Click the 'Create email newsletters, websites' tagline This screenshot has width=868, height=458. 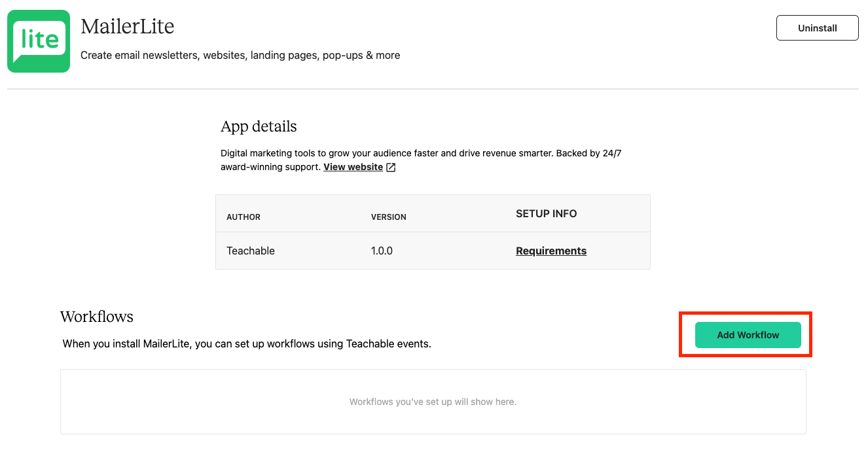pos(240,56)
